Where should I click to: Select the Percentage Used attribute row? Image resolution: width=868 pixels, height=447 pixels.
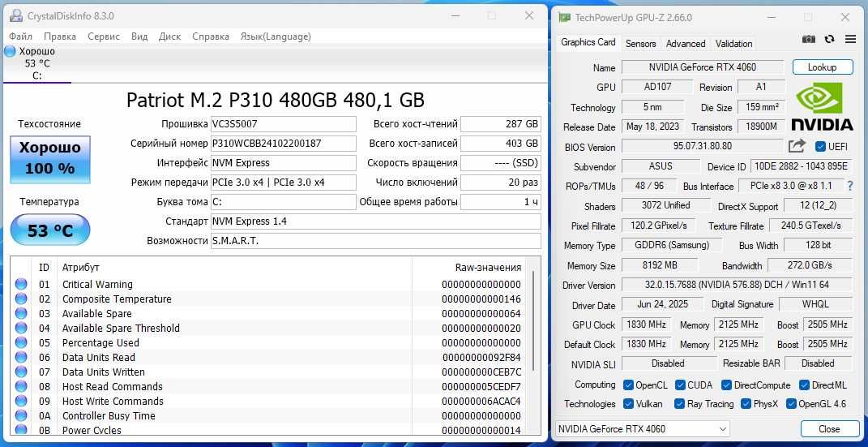268,343
